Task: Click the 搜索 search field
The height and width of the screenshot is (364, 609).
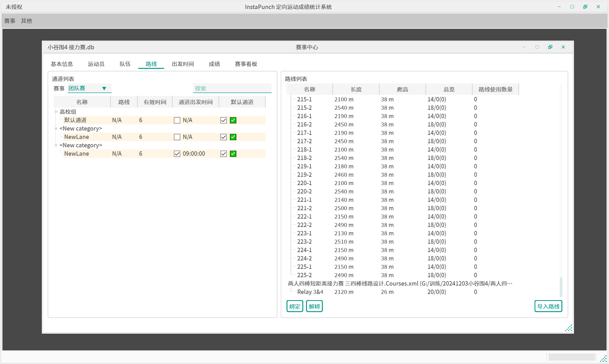Action: tap(232, 88)
